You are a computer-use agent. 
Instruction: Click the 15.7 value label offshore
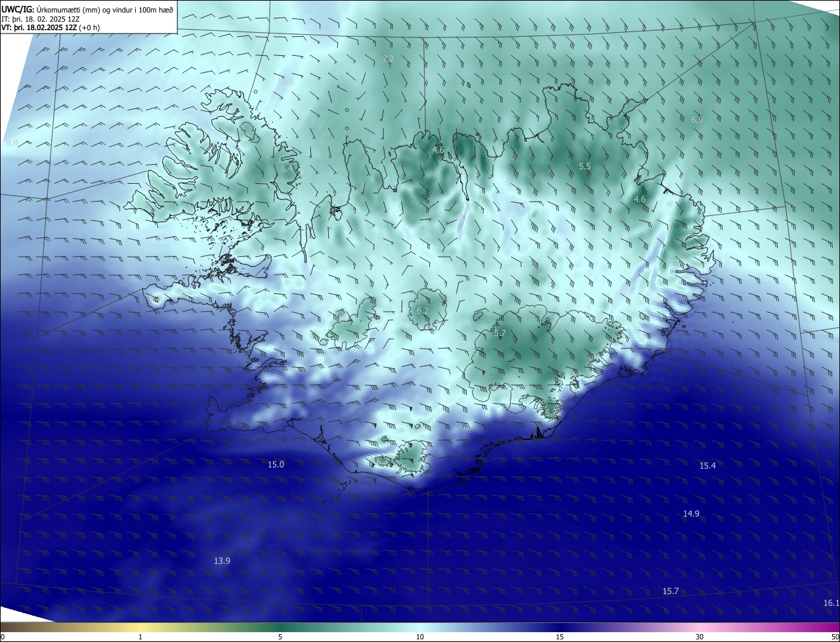(671, 591)
